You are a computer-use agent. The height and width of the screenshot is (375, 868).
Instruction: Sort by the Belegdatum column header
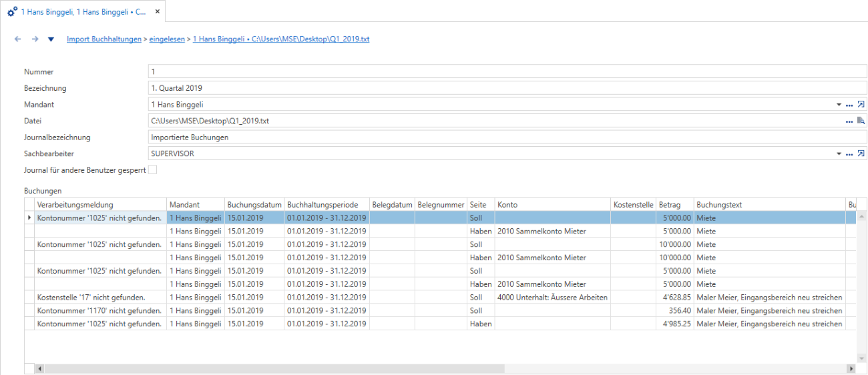tap(392, 204)
